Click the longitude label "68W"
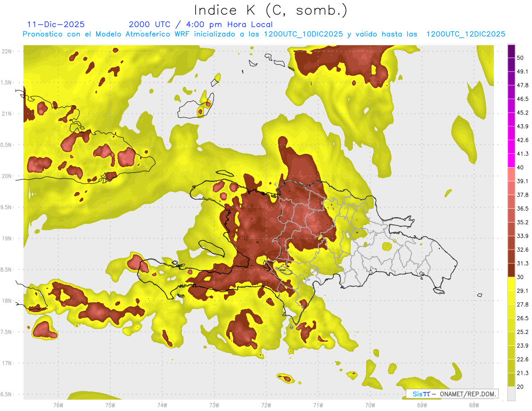 click(x=473, y=405)
